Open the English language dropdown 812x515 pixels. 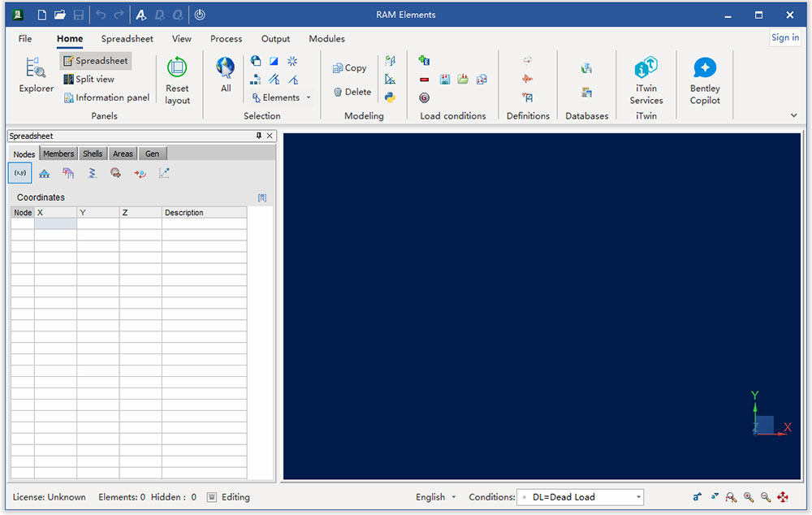point(435,497)
